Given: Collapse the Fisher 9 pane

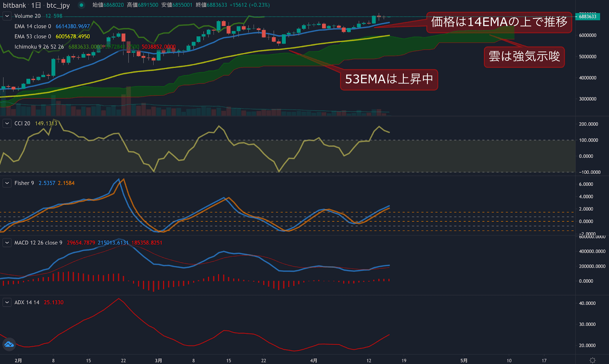Looking at the screenshot, I should (x=7, y=183).
